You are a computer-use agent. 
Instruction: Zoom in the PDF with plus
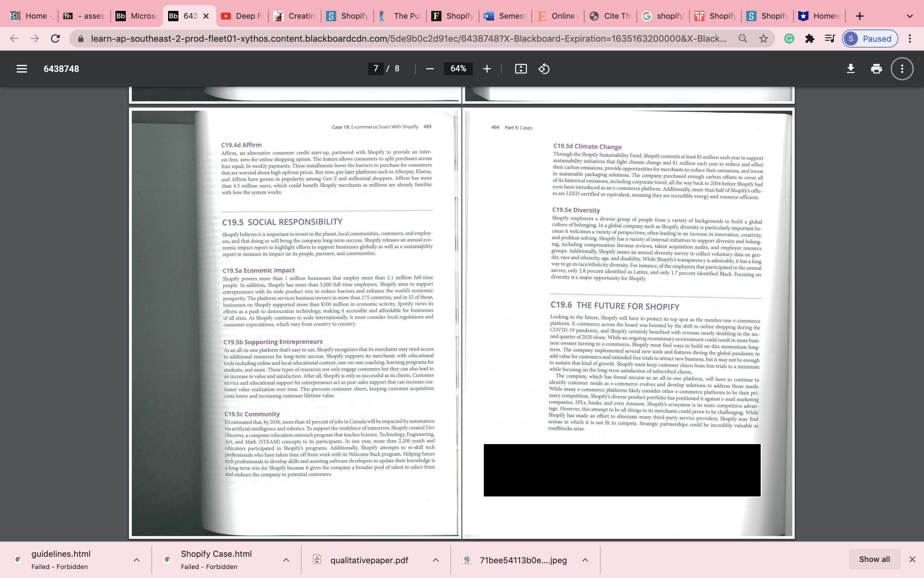(x=487, y=69)
